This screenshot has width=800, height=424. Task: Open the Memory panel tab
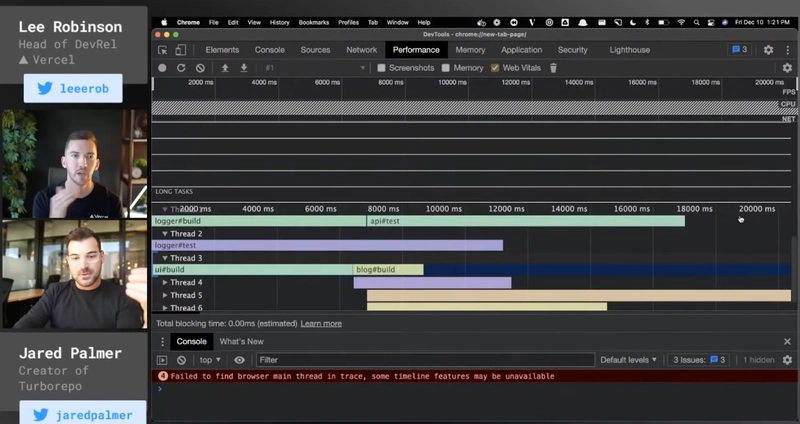pos(470,50)
